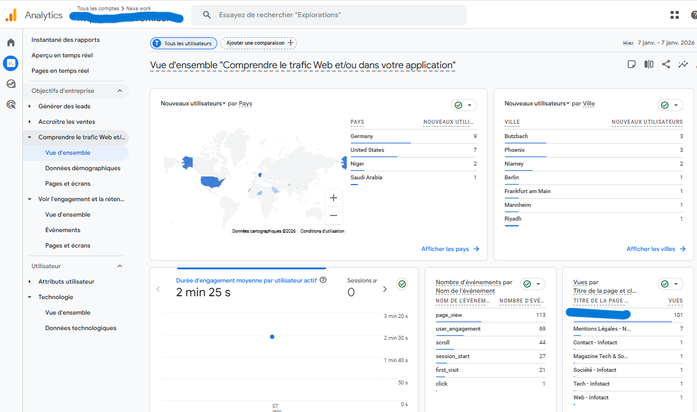Collapse the Objectifs d'entreprise section
The width and height of the screenshot is (697, 412).
pyautogui.click(x=120, y=91)
